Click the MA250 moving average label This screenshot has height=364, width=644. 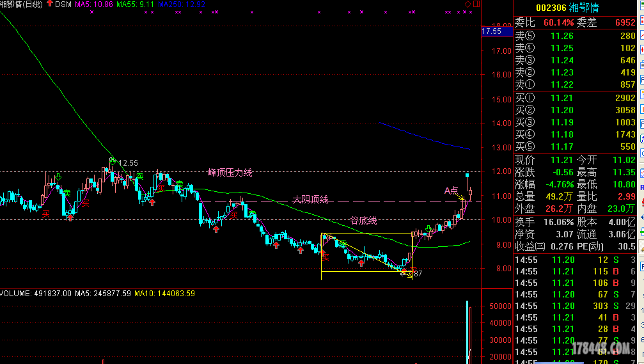[x=182, y=4]
